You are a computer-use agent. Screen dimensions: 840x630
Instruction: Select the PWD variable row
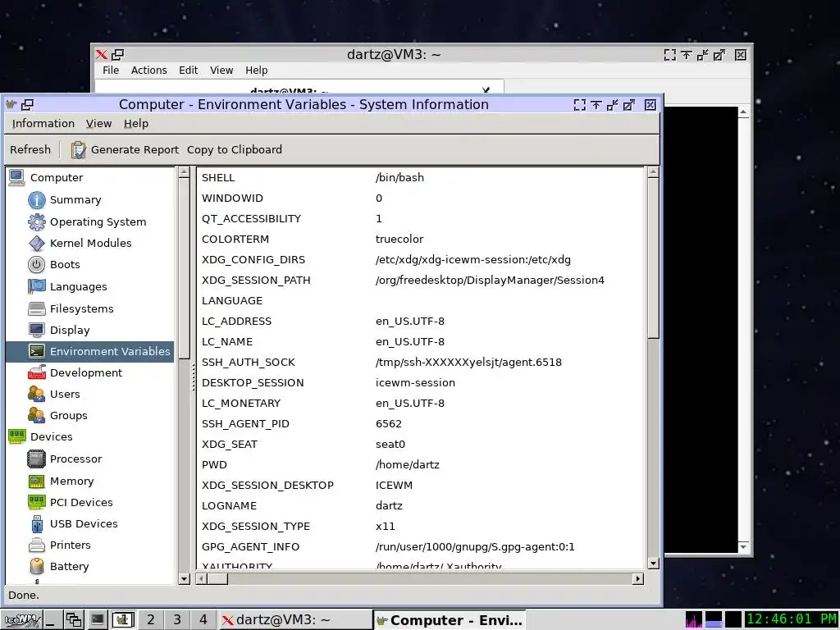tap(421, 465)
